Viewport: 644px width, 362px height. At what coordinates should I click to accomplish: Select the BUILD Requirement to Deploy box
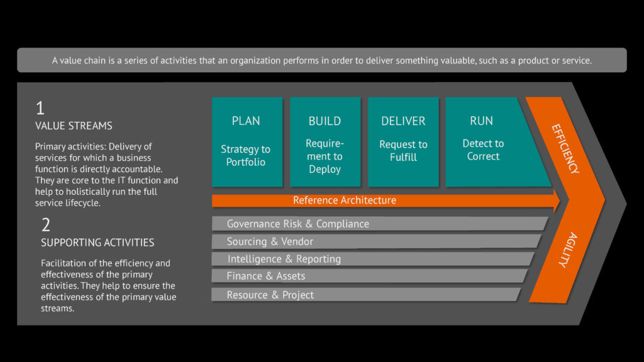coord(325,142)
